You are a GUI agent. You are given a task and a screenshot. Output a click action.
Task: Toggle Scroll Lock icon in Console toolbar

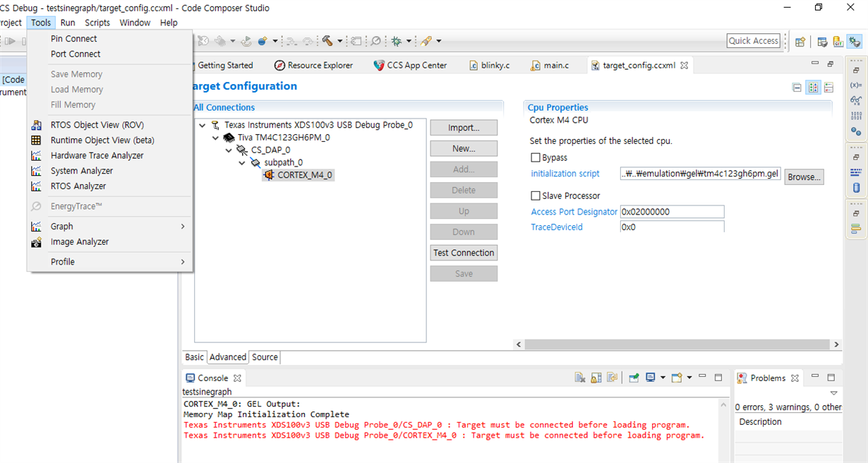click(x=596, y=378)
